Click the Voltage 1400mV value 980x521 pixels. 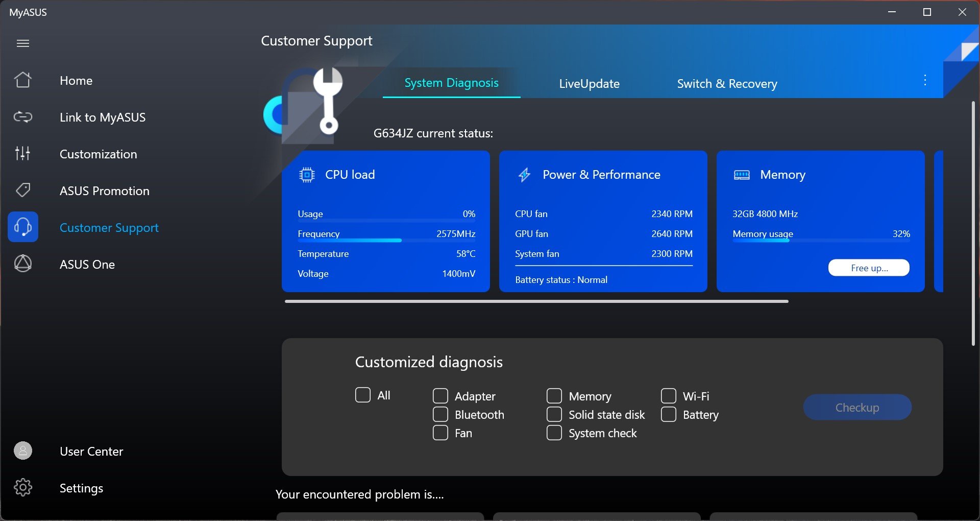[458, 274]
